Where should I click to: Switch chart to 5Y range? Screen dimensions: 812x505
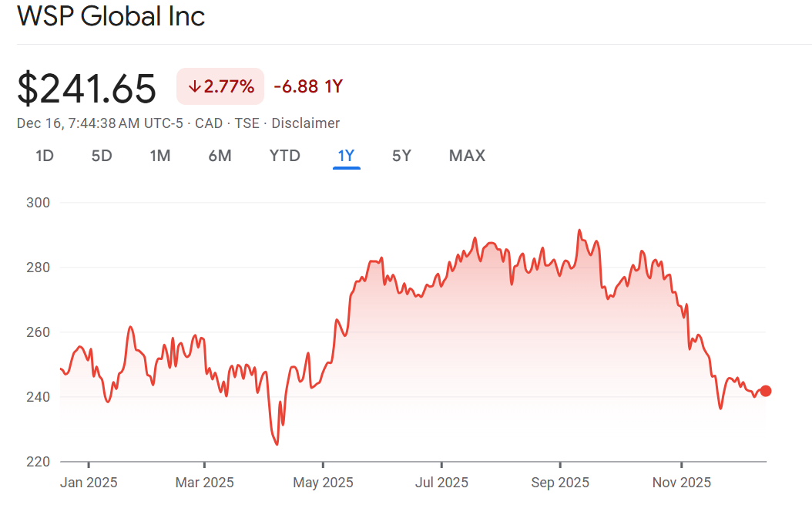pyautogui.click(x=401, y=156)
